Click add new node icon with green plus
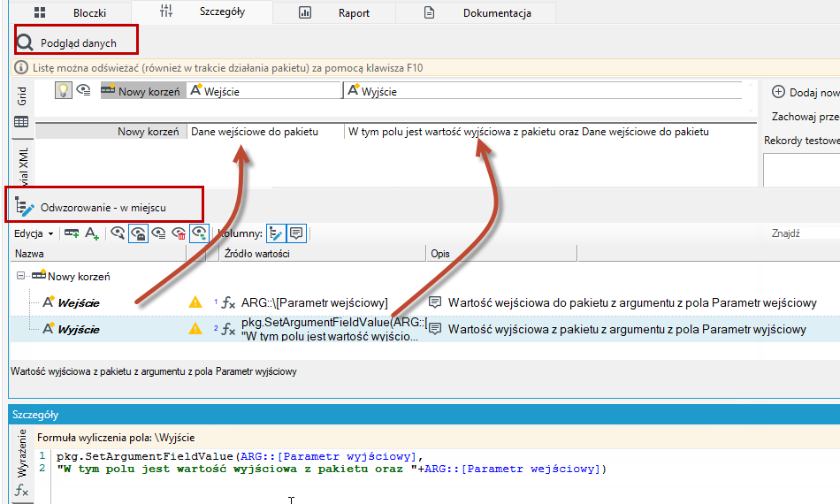The height and width of the screenshot is (504, 840). (x=72, y=233)
